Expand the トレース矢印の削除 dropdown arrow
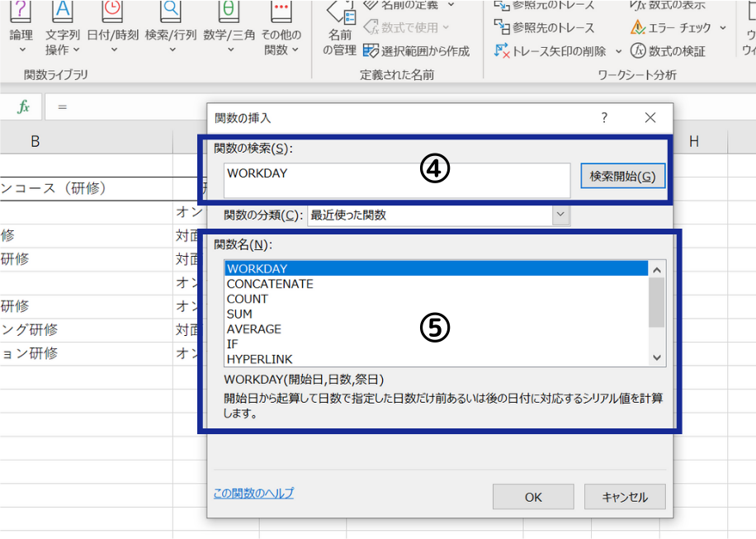 pos(619,51)
